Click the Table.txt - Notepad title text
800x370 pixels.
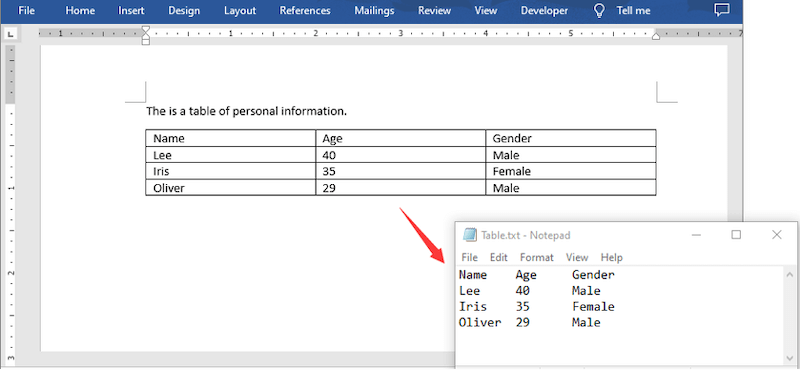526,235
